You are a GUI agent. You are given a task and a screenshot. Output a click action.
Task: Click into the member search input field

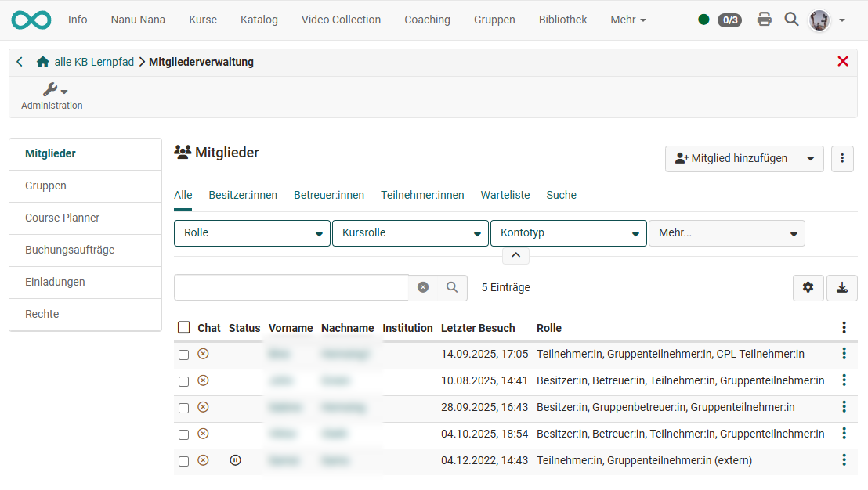point(291,287)
